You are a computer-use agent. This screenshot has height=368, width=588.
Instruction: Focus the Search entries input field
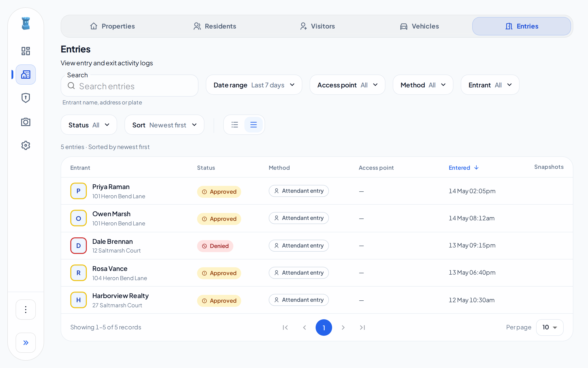[x=130, y=86]
